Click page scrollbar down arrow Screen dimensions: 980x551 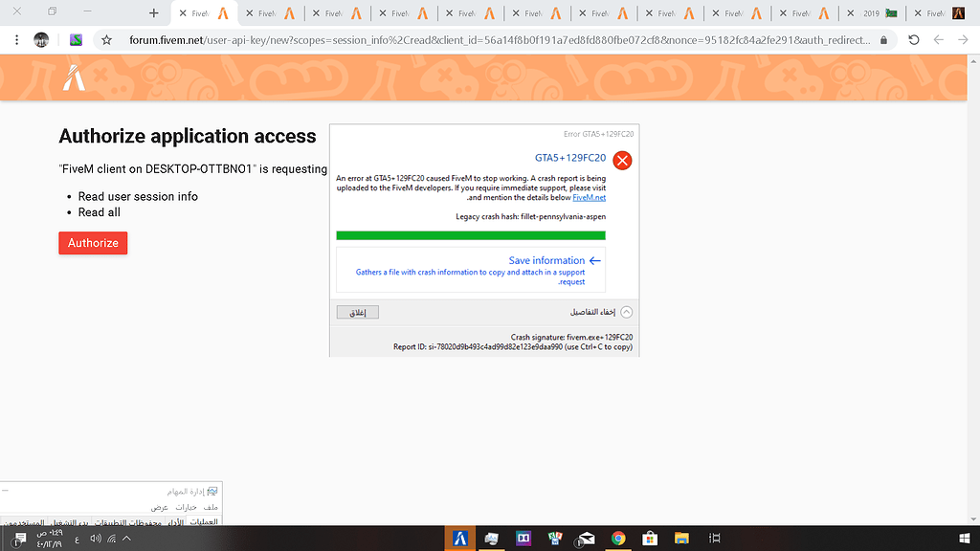tap(973, 519)
